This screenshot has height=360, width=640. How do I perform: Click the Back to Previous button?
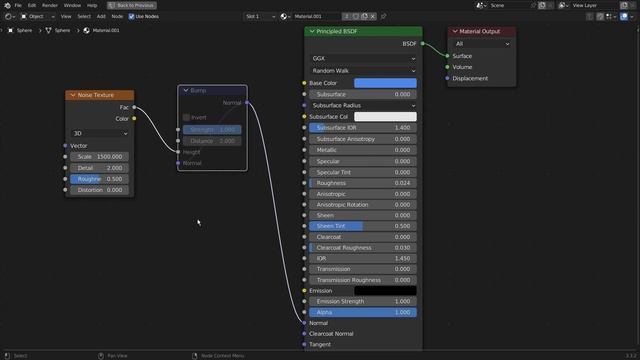coord(132,5)
